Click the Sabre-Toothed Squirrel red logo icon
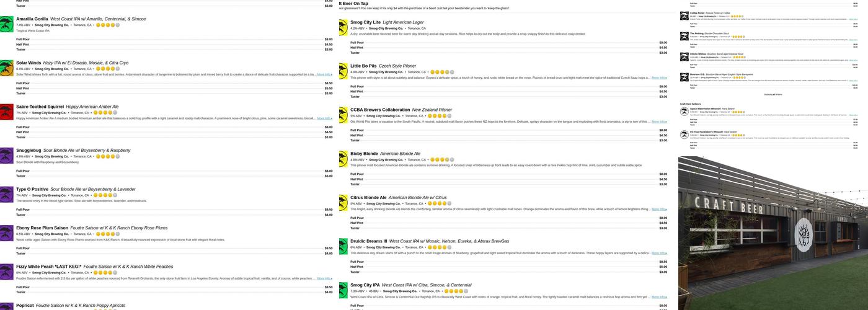Viewport: 868px width, 310px height. [x=6, y=112]
